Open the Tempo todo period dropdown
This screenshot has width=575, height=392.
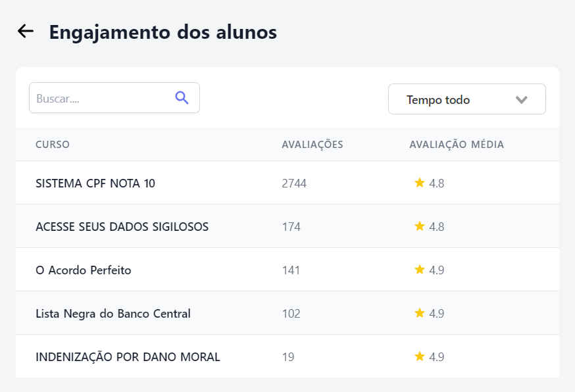tap(467, 99)
